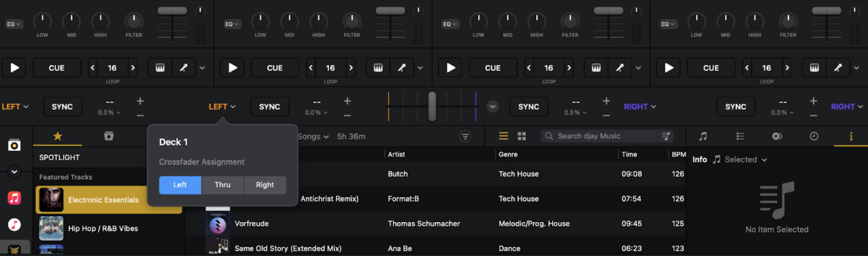Open the Songs sort dropdown

(x=313, y=136)
